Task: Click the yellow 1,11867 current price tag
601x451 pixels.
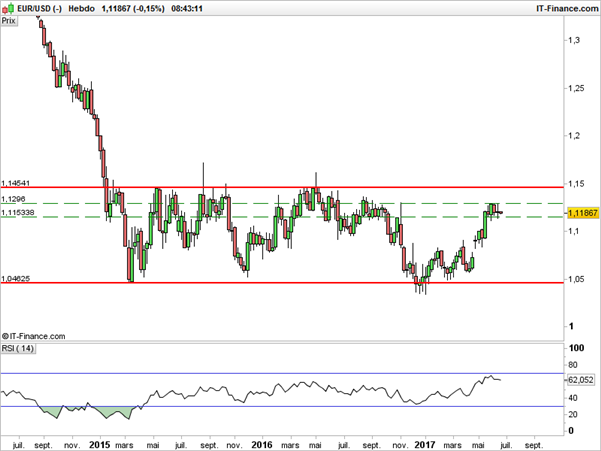Action: coord(583,213)
